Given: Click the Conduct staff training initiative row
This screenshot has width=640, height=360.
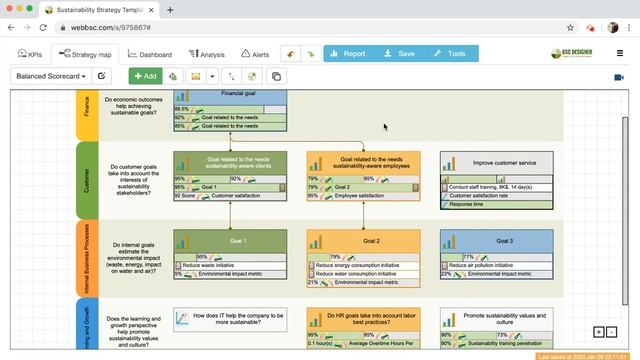Looking at the screenshot, I should click(497, 187).
